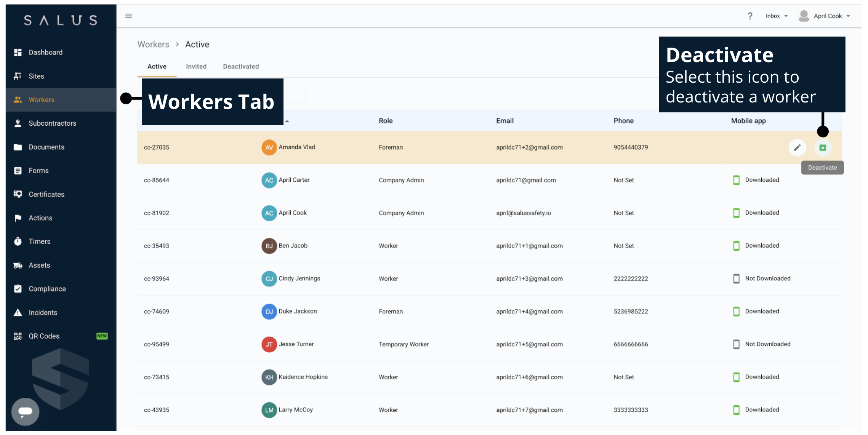Open Duke Jackson's worker name link
Image resolution: width=868 pixels, height=435 pixels.
tap(298, 311)
